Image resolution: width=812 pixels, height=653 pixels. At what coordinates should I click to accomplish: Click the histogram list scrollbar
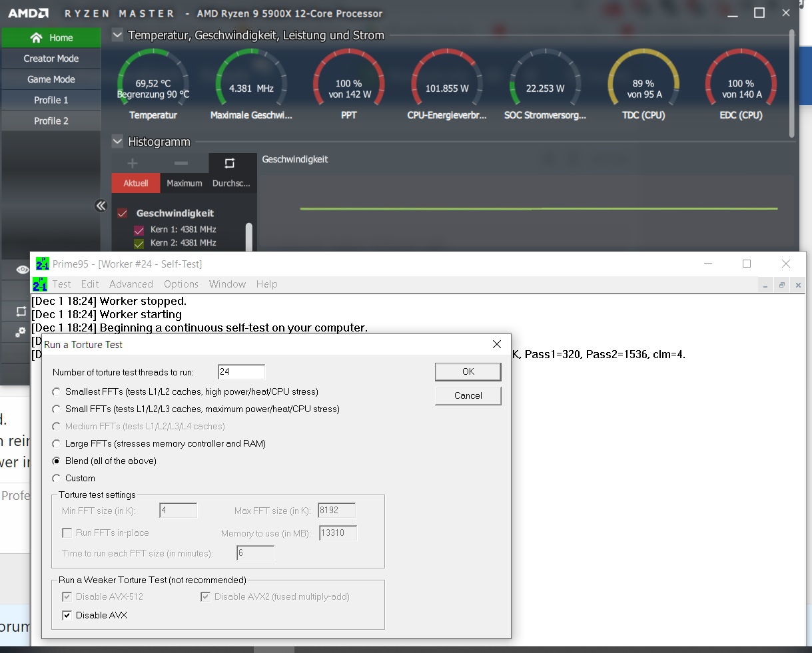coord(249,236)
